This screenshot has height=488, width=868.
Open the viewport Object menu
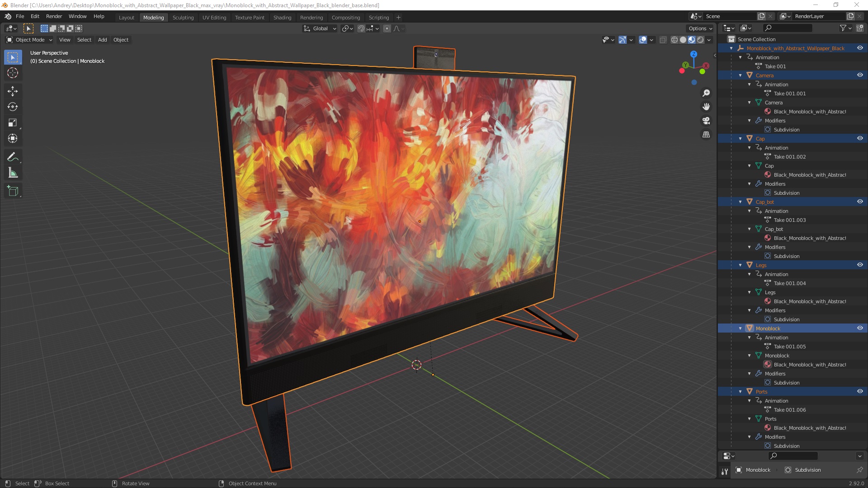click(121, 40)
